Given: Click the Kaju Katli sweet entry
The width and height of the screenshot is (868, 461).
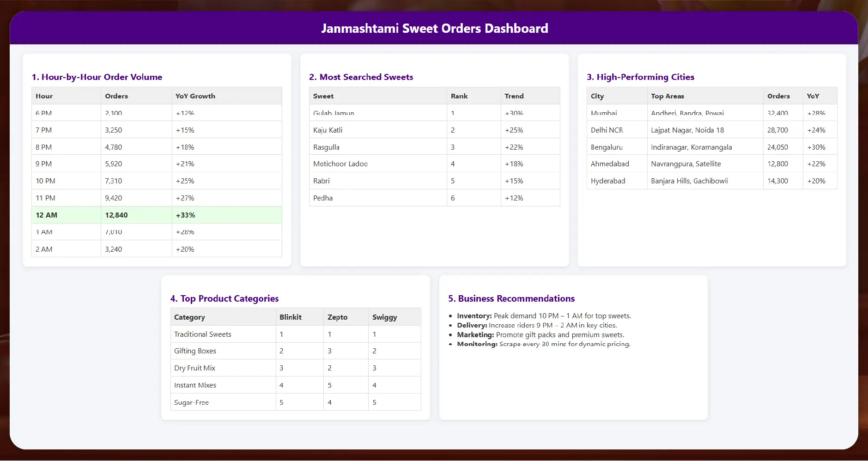Looking at the screenshot, I should coord(328,130).
